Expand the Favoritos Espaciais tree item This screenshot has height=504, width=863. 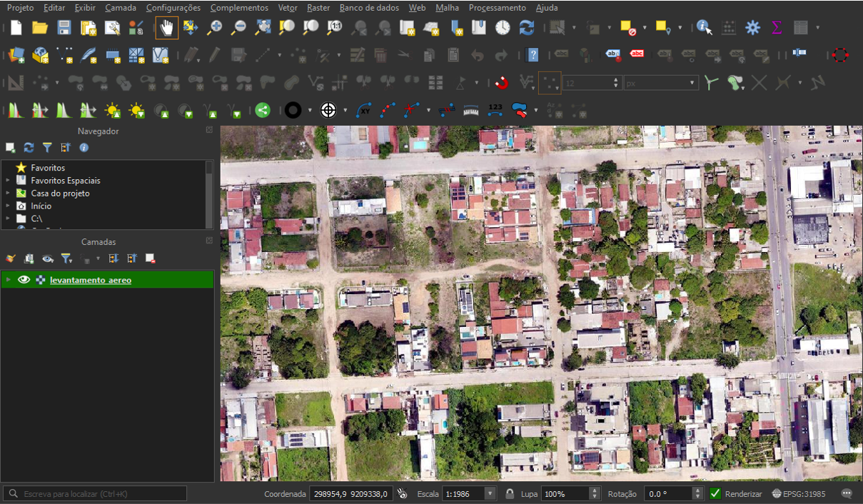8,181
